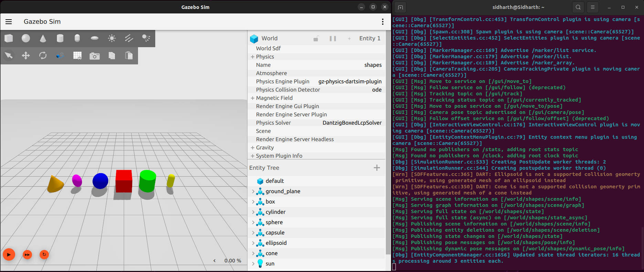Insert a cone shape from the toolbar

pyautogui.click(x=43, y=38)
